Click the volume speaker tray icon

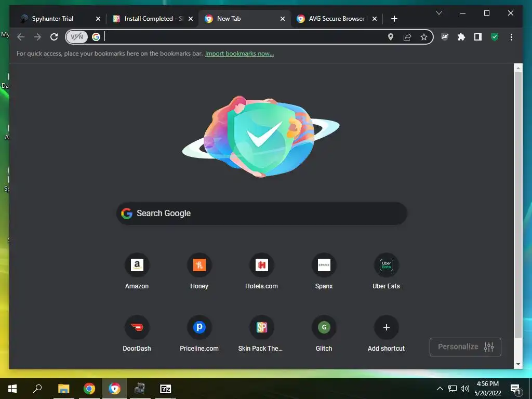(x=465, y=389)
